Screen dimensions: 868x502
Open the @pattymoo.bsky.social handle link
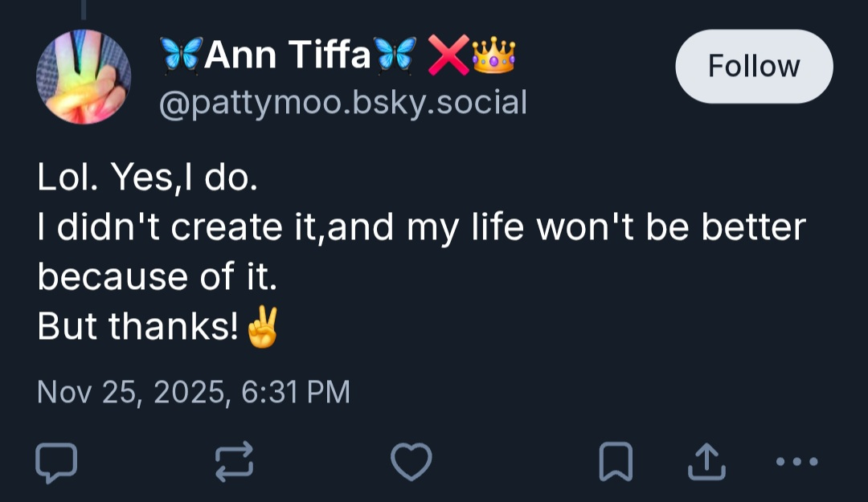343,103
